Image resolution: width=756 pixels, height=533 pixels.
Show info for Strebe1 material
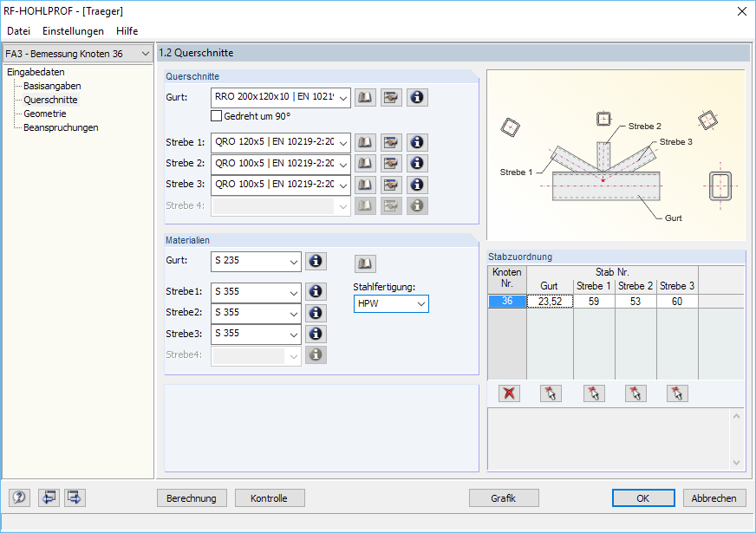click(316, 291)
